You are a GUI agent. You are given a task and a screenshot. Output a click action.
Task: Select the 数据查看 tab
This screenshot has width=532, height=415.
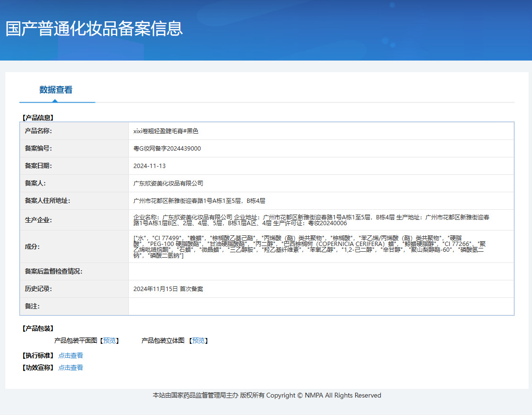coord(56,90)
